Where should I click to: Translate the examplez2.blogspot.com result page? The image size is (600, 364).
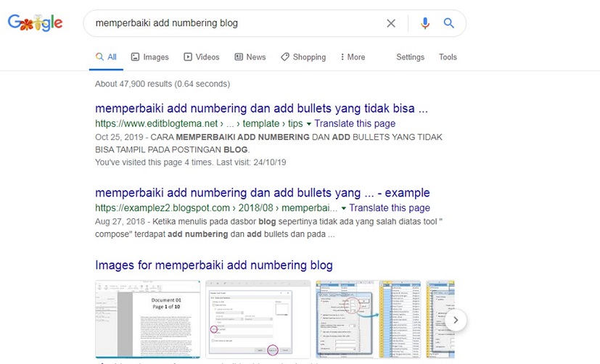[x=390, y=208]
